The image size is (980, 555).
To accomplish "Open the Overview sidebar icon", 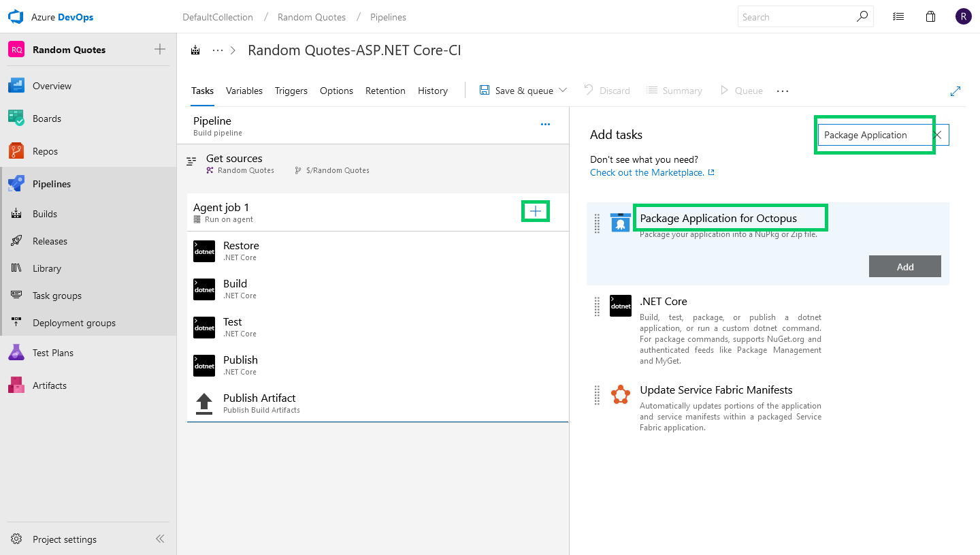I will pos(16,86).
